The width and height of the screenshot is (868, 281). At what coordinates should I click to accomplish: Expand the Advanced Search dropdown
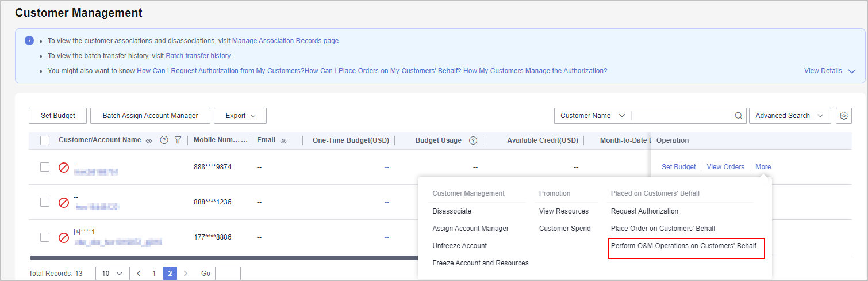(x=789, y=116)
